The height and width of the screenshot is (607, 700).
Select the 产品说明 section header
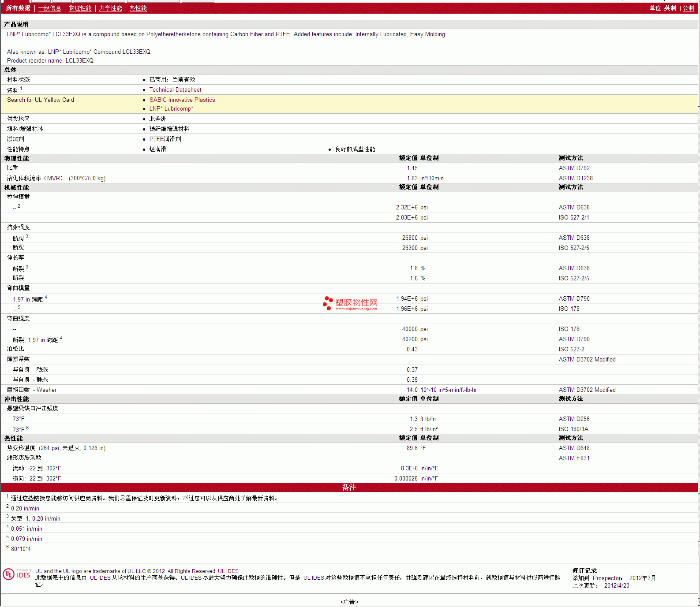[x=16, y=24]
